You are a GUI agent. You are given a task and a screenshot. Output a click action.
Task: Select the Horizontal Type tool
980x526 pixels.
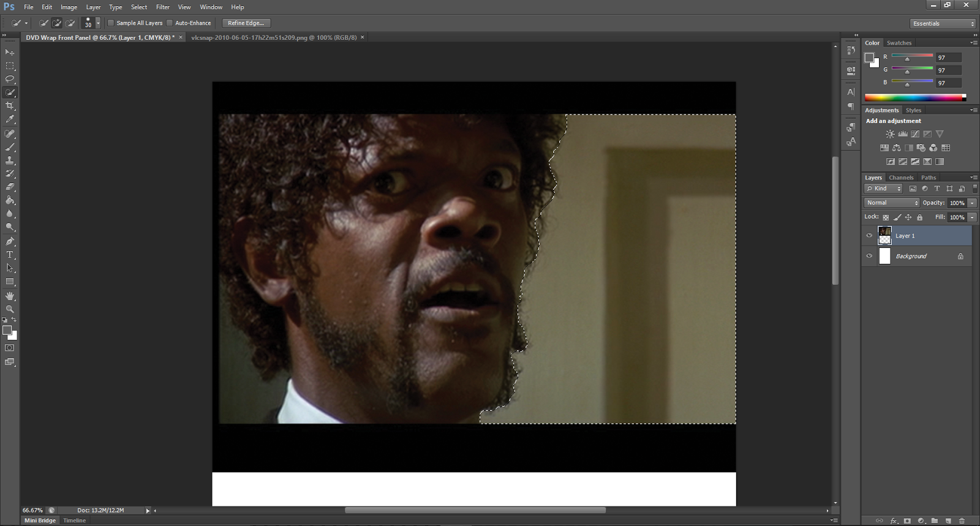coord(10,255)
